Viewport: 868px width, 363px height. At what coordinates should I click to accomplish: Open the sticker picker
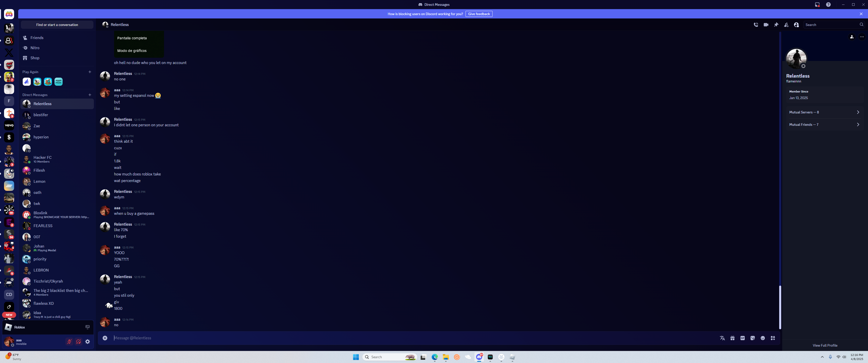click(x=752, y=338)
